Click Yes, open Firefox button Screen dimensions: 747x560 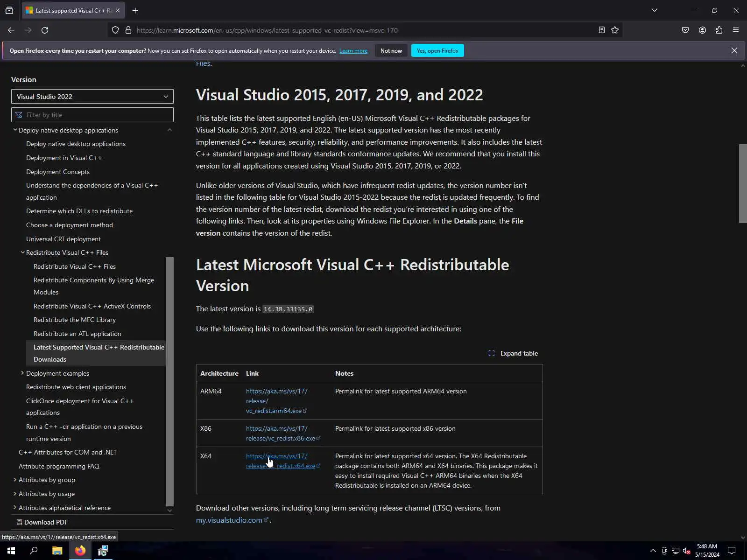coord(437,50)
